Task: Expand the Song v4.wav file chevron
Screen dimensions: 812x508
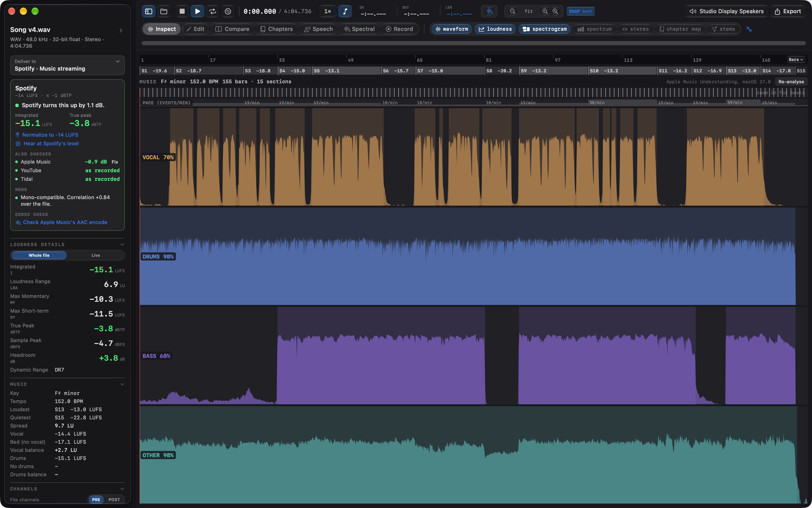Action: [x=121, y=30]
